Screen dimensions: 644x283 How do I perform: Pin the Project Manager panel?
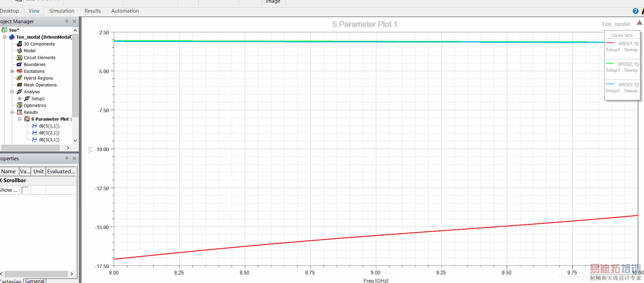67,21
